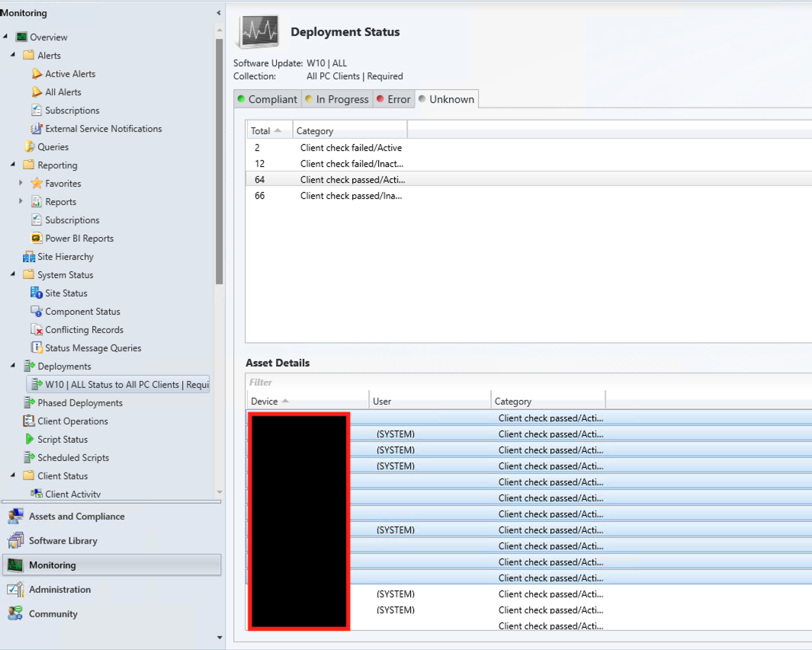Select the Component Status icon

tap(37, 312)
